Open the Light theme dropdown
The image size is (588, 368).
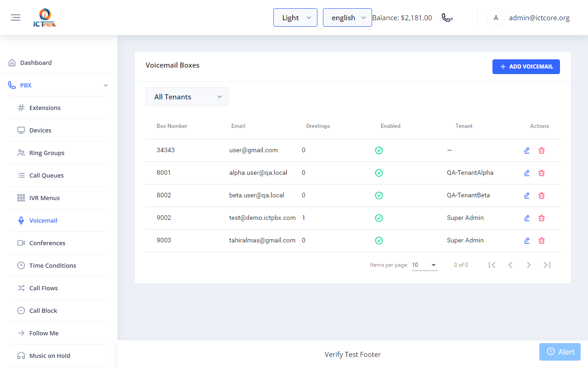point(295,17)
